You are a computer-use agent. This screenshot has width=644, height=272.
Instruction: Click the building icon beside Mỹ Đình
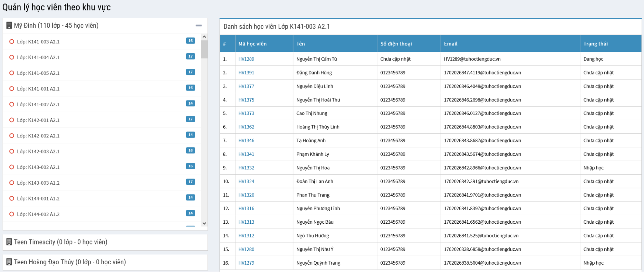9,25
